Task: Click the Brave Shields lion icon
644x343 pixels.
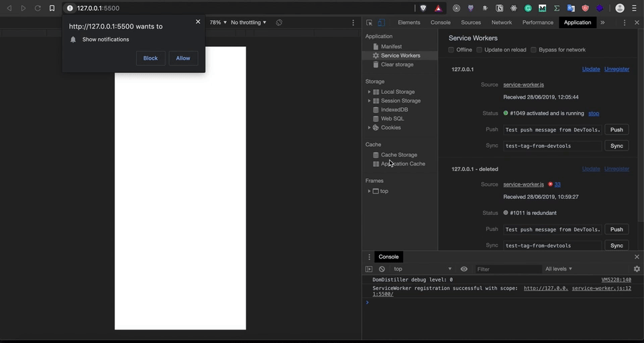Action: [x=423, y=8]
